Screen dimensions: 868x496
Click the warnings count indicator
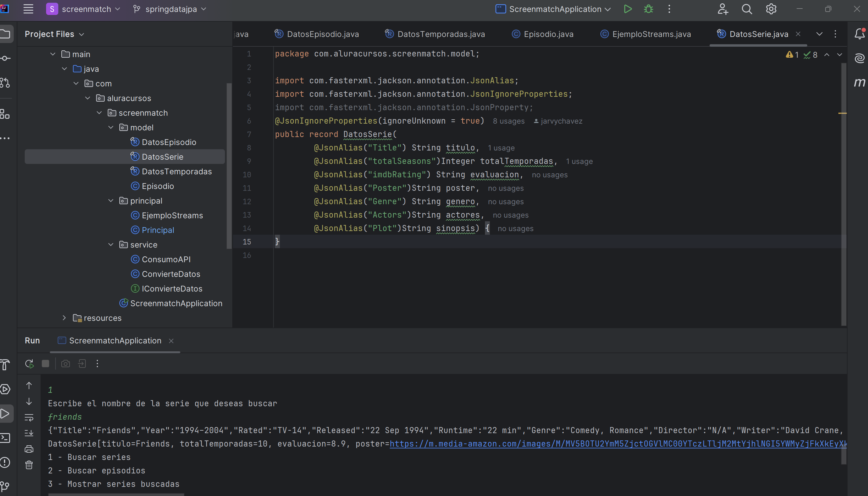point(792,55)
